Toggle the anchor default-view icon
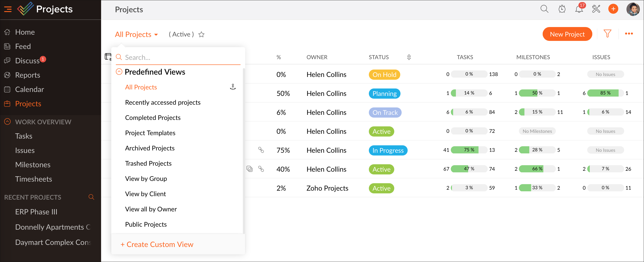Screen dimensions: 644x262 click(x=233, y=87)
